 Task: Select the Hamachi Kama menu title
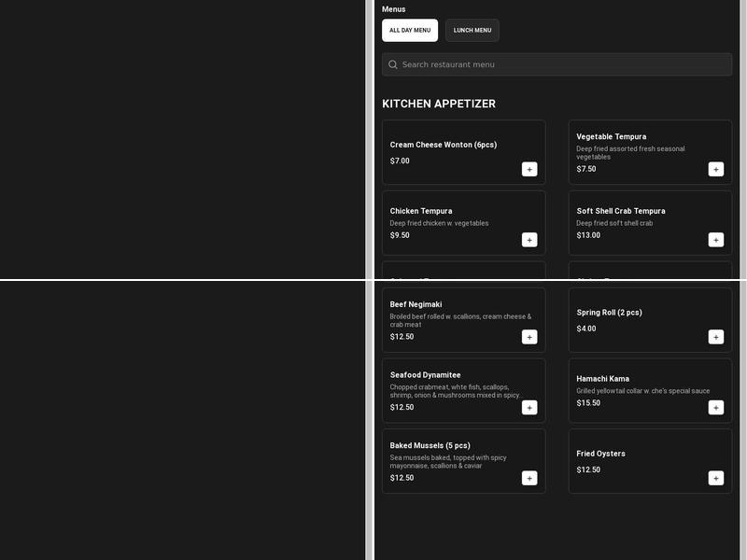pos(603,379)
